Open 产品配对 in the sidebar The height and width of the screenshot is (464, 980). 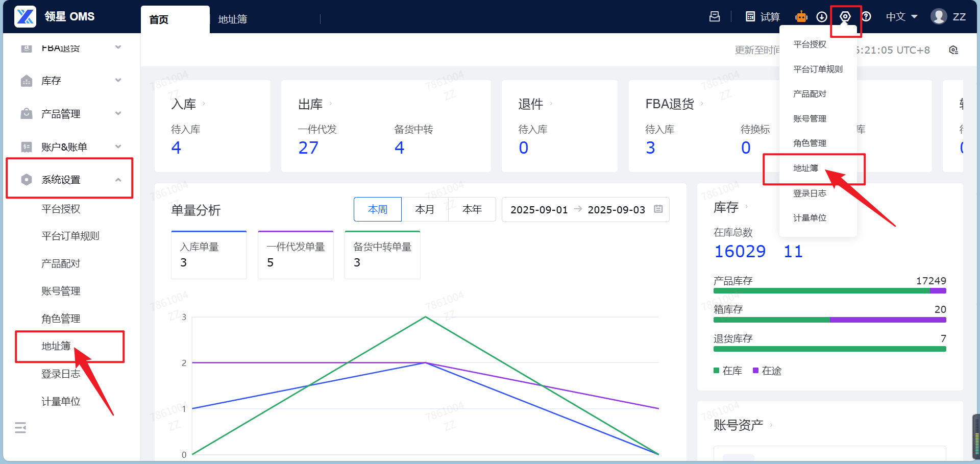(x=61, y=263)
